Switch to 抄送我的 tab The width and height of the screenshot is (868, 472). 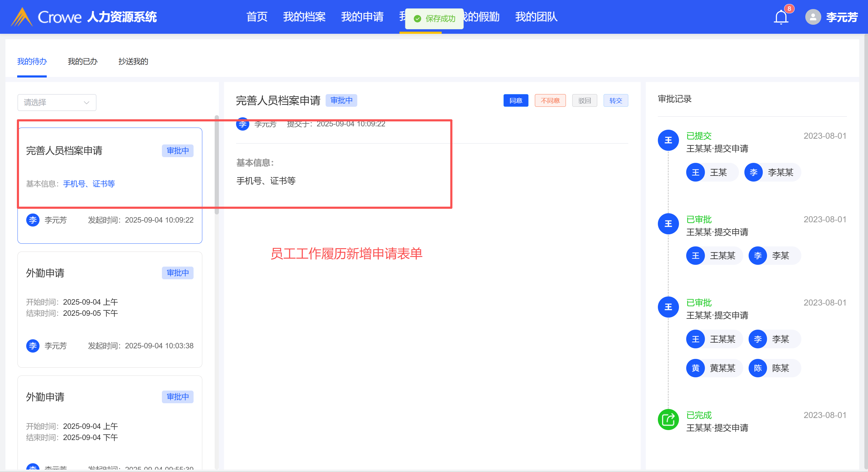[x=133, y=61]
